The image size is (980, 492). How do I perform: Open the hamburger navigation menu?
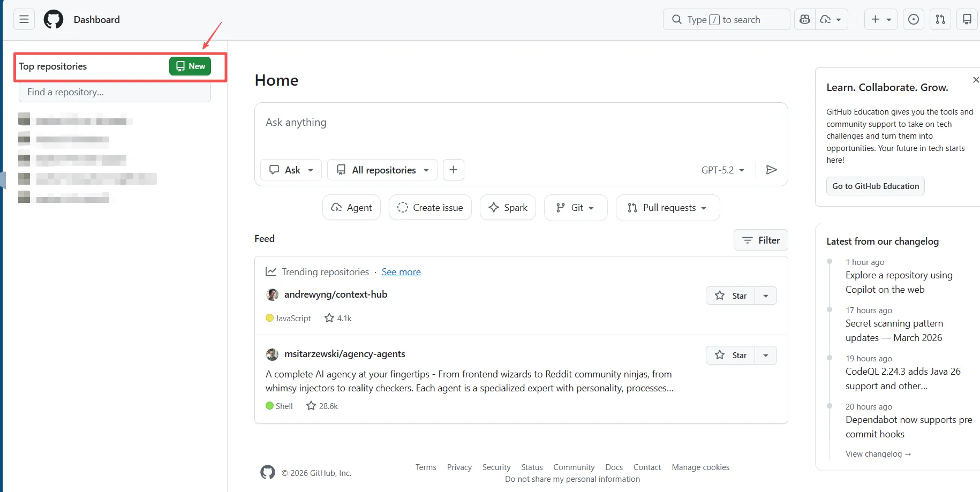pyautogui.click(x=24, y=20)
